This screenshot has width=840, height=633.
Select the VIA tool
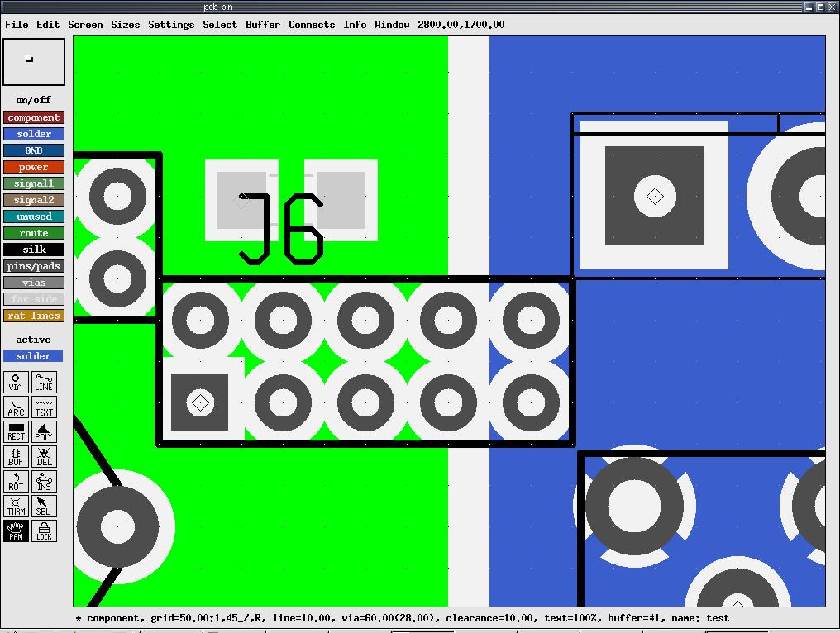(16, 382)
